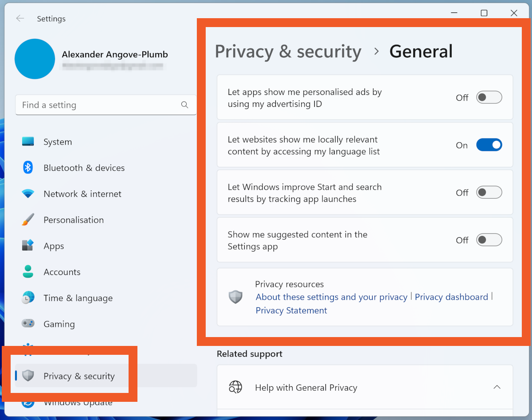Open the Privacy Statement link
Viewport: 532px width, 420px height.
291,310
